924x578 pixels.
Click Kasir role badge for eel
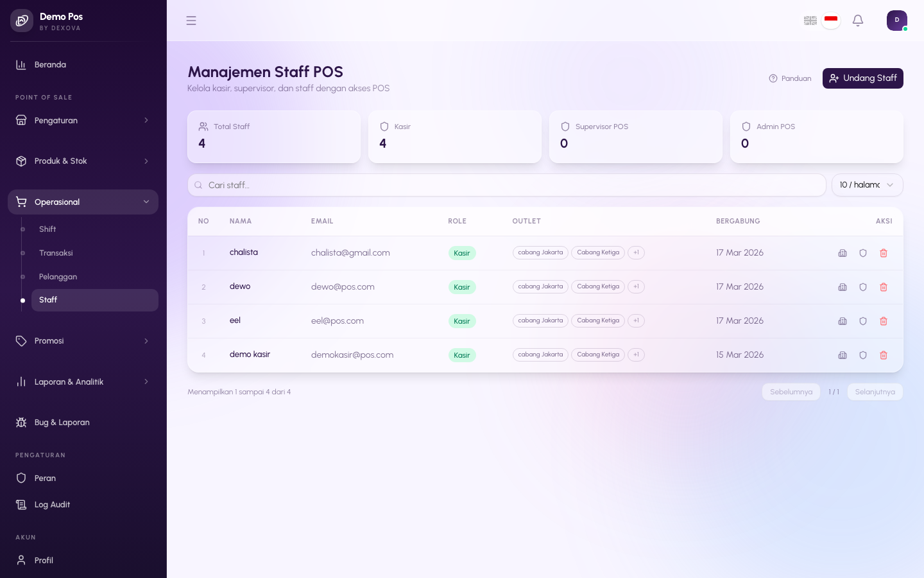click(x=462, y=321)
